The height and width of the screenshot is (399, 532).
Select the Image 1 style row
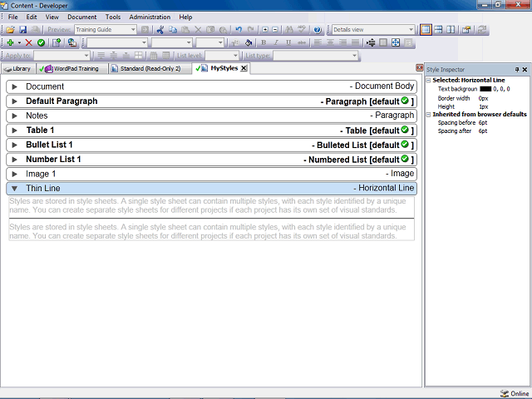[211, 174]
